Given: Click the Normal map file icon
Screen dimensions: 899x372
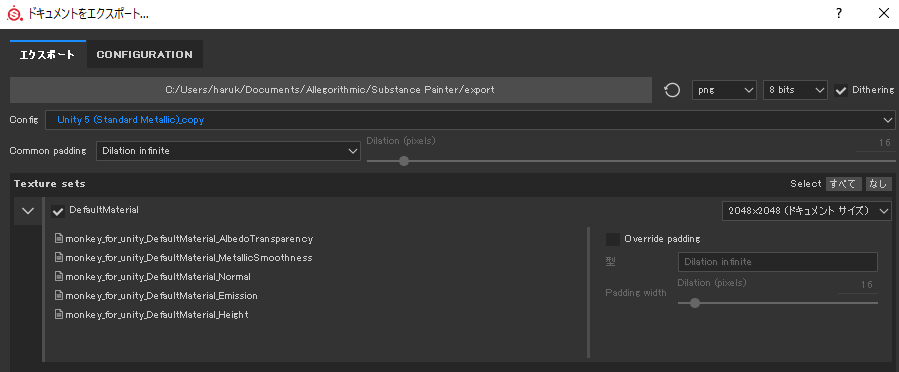Looking at the screenshot, I should point(58,276).
